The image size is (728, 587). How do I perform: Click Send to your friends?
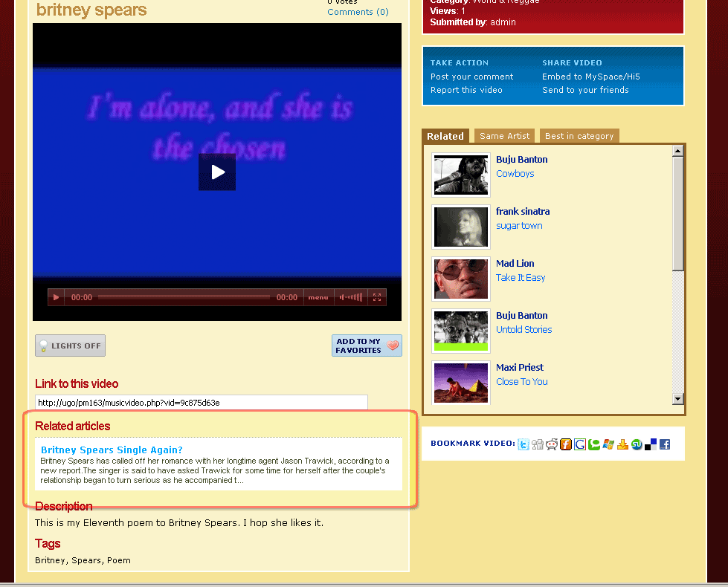click(x=585, y=90)
